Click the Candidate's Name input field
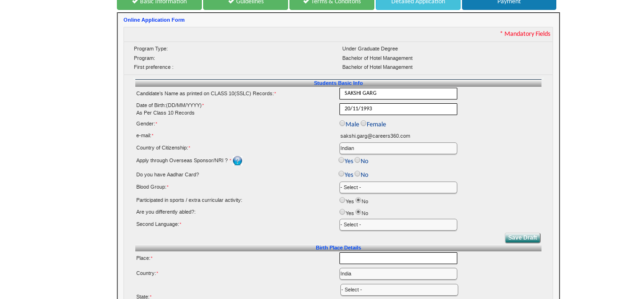 click(398, 93)
